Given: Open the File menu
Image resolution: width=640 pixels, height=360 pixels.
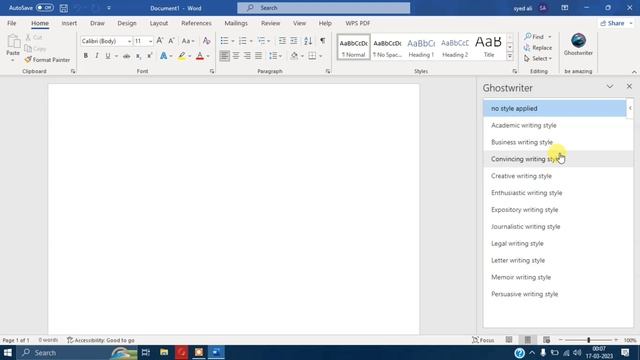Looking at the screenshot, I should (x=11, y=23).
